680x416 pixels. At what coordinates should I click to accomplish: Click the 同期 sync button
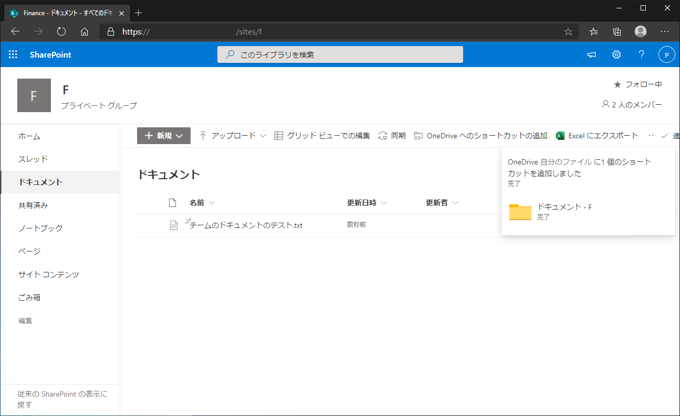[x=392, y=136]
